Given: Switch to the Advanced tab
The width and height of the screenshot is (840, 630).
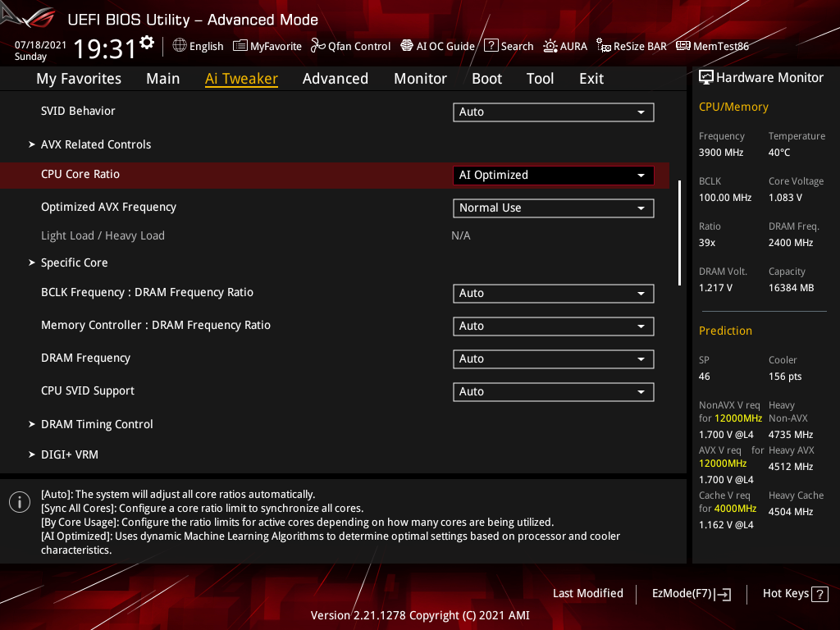Looking at the screenshot, I should (x=336, y=78).
